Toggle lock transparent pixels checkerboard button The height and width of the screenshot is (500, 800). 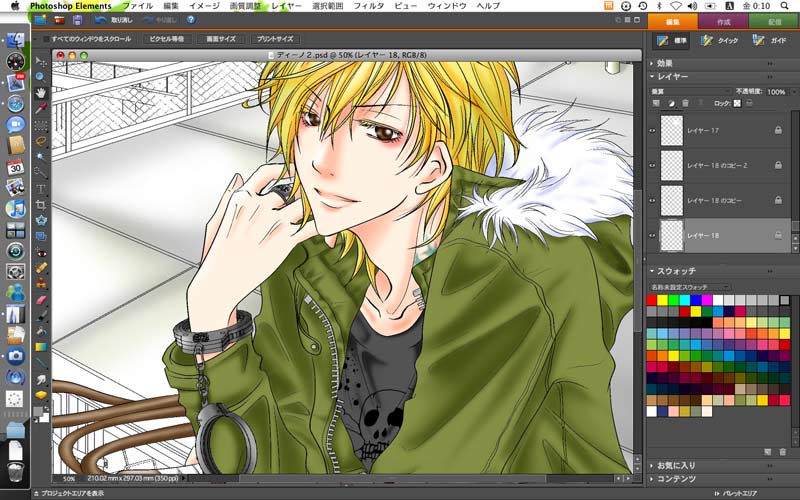(737, 103)
